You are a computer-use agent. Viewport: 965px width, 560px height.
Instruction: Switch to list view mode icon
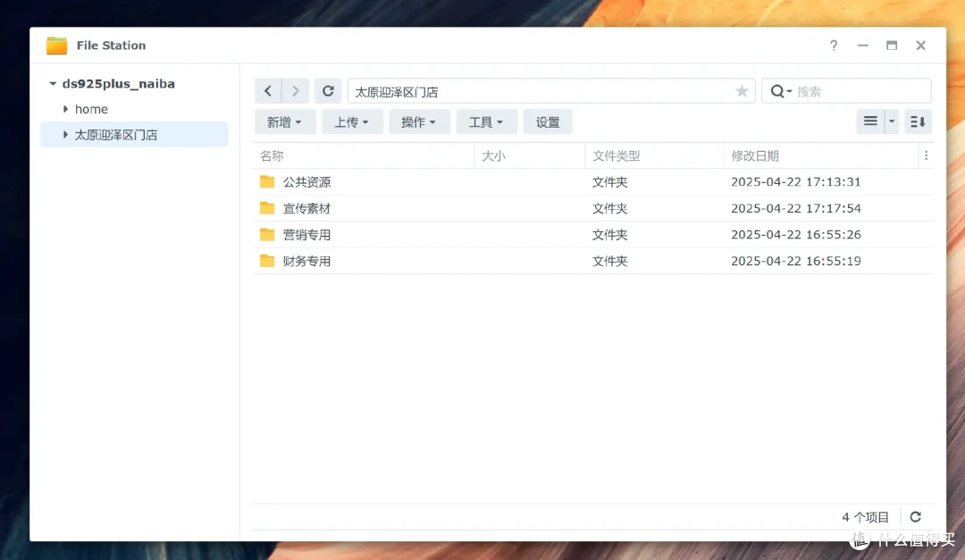[x=870, y=121]
